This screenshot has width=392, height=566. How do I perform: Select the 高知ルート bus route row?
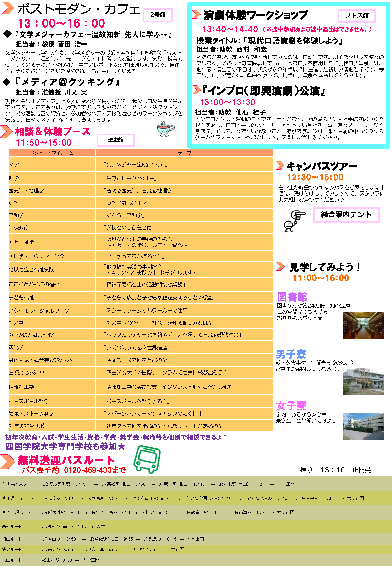click(x=196, y=527)
